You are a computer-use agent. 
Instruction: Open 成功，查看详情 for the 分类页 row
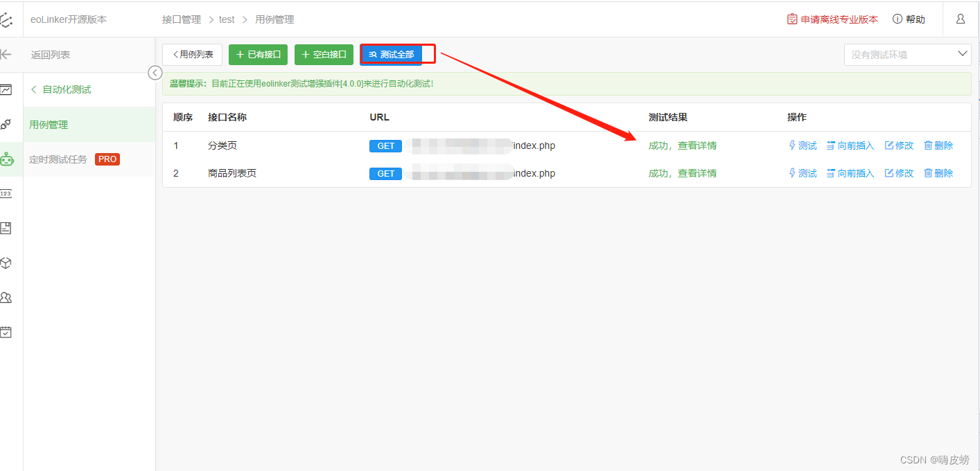pyautogui.click(x=683, y=145)
